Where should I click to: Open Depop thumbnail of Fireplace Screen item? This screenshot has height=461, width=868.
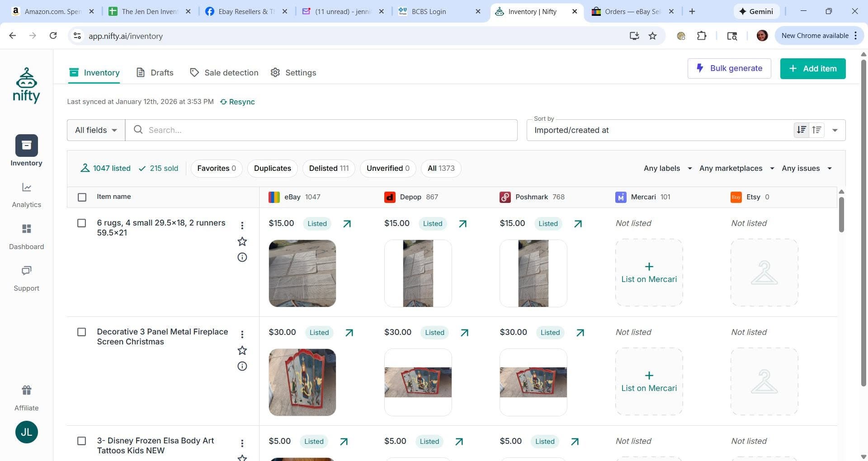click(x=418, y=382)
